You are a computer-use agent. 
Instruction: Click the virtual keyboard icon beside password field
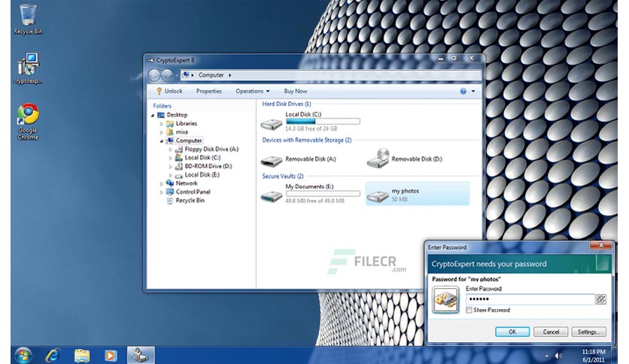tap(600, 299)
